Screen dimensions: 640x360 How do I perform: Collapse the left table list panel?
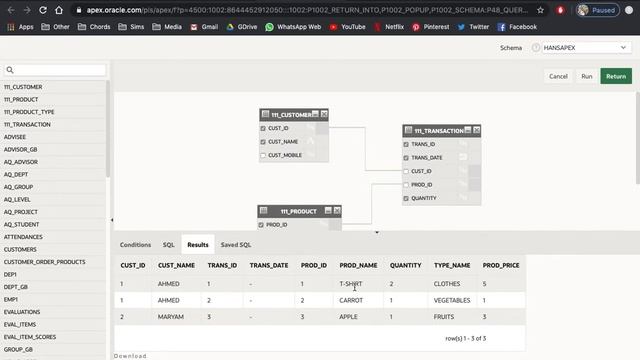point(112,220)
